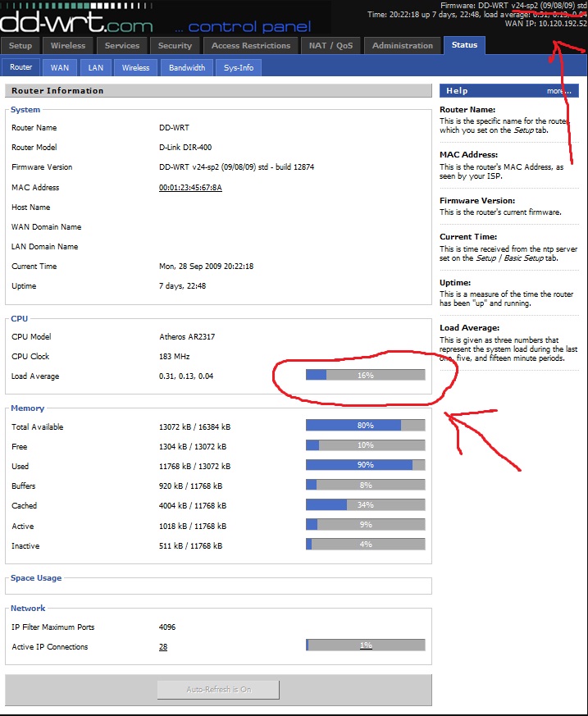The width and height of the screenshot is (588, 716).
Task: Click the Load Average help heading
Action: [469, 327]
